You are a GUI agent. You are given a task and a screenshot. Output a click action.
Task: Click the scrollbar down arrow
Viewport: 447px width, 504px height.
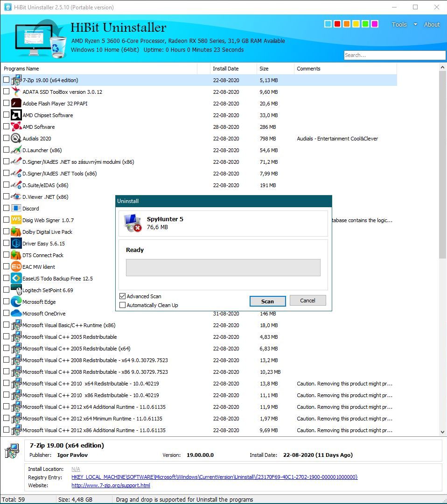442,432
